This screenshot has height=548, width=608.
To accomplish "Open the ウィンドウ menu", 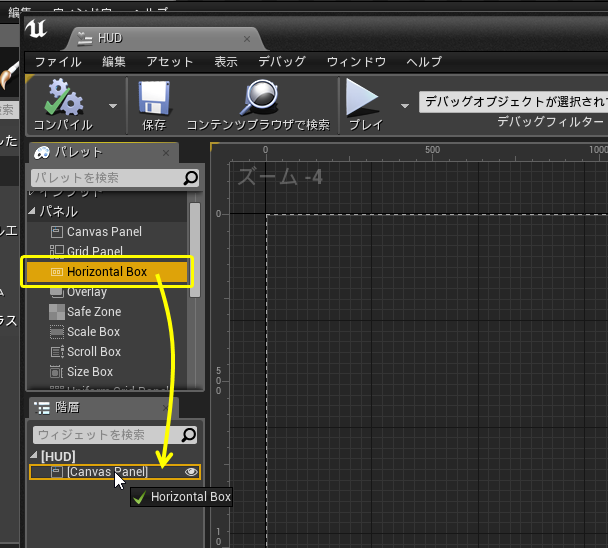I will 356,62.
